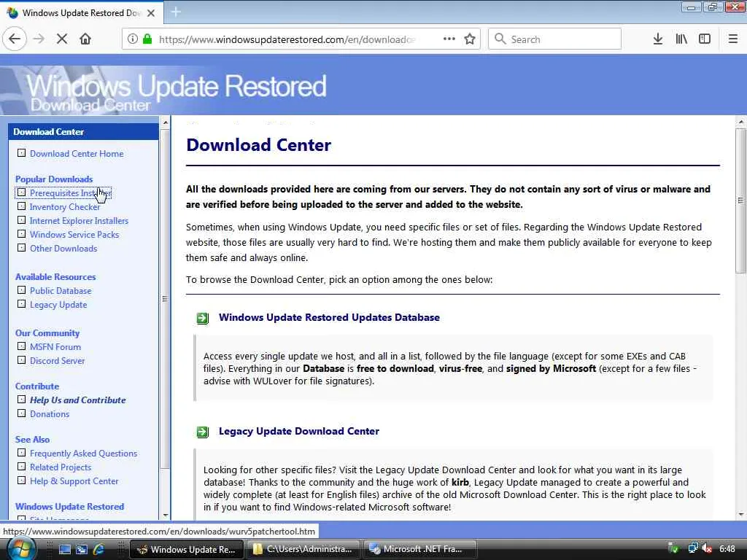Image resolution: width=747 pixels, height=560 pixels.
Task: Stop loading the page
Action: (62, 39)
